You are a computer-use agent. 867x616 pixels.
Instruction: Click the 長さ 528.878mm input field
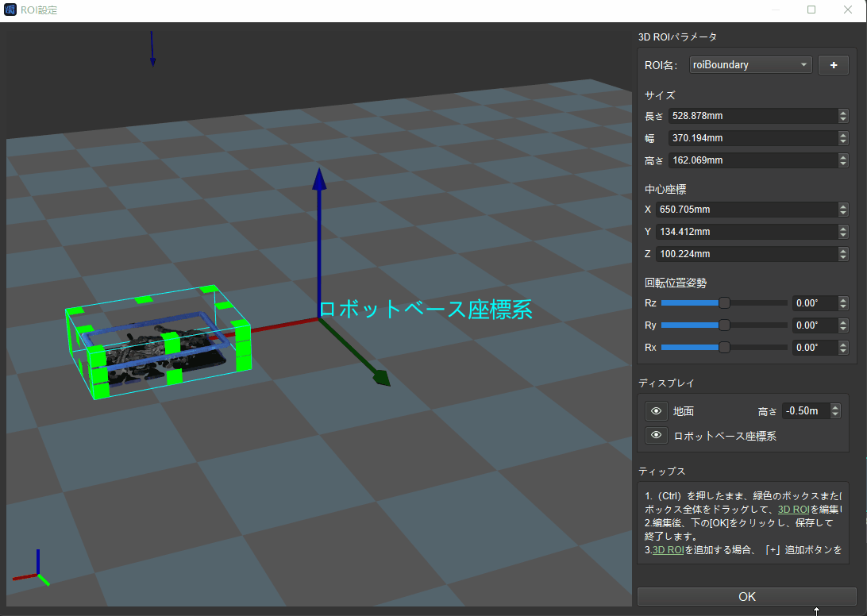tap(753, 116)
